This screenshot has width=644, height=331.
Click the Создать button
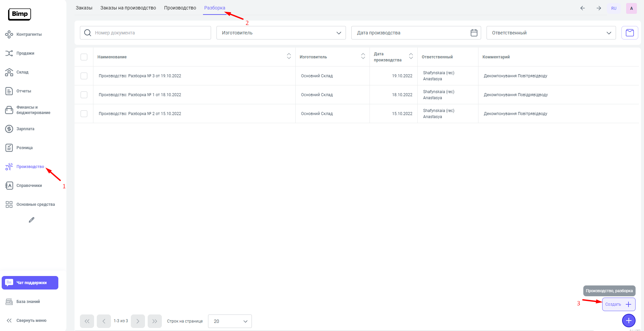[x=618, y=304]
